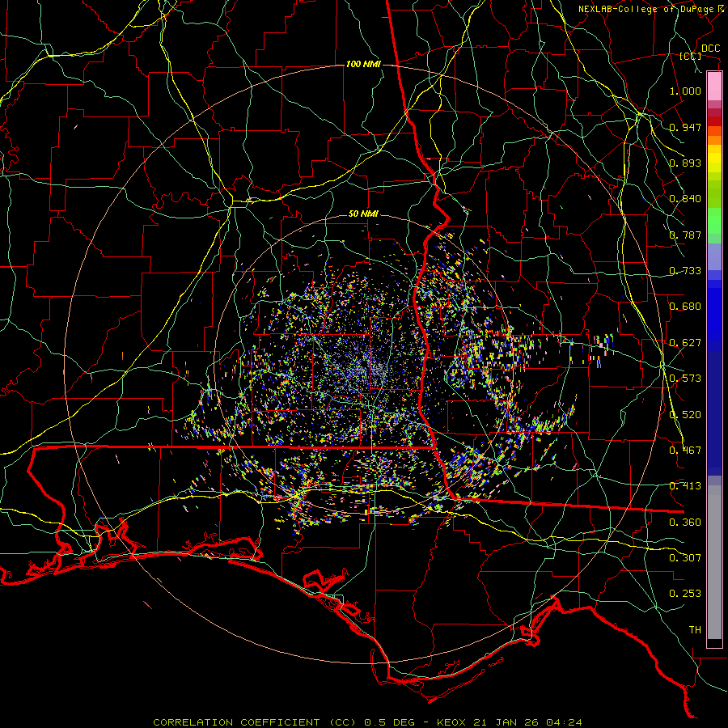Click the 0.680 color scale label

pos(685,307)
